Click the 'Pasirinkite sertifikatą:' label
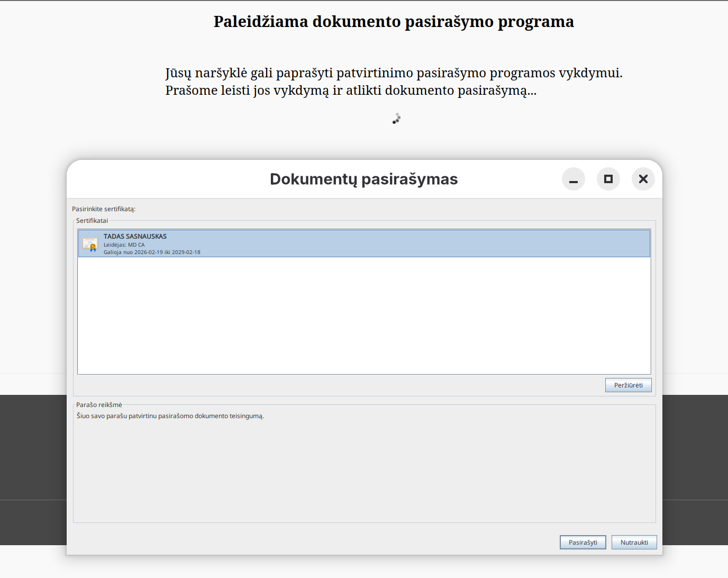This screenshot has width=728, height=578. (x=104, y=209)
